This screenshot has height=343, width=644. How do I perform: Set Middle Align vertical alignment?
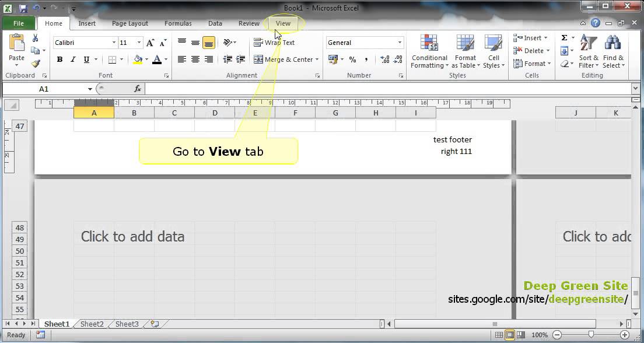[x=195, y=43]
